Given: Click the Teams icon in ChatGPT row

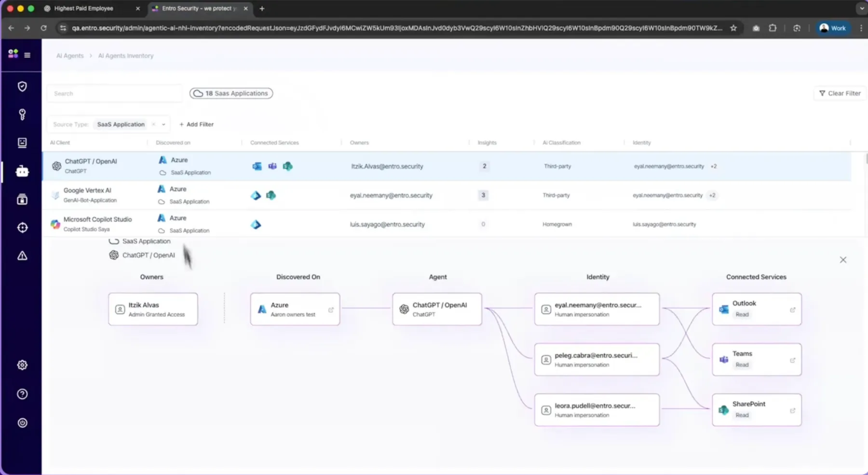Looking at the screenshot, I should pos(272,166).
